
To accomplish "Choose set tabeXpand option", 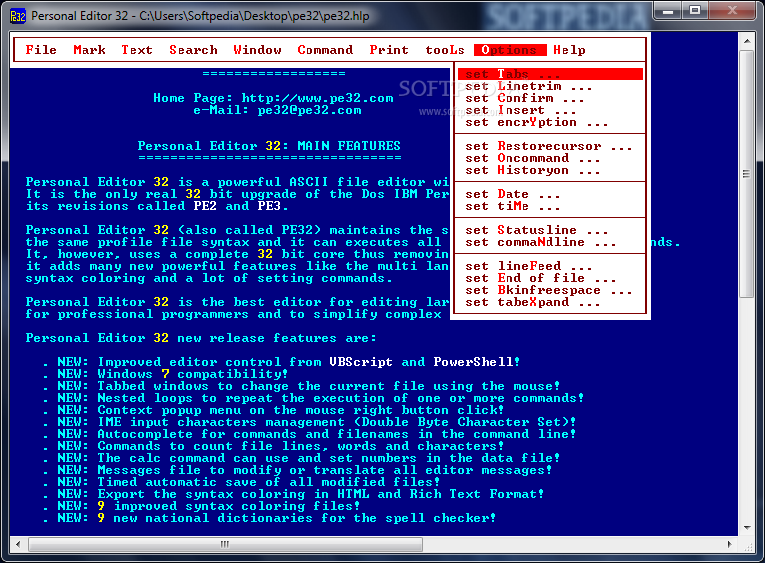I will 550,302.
